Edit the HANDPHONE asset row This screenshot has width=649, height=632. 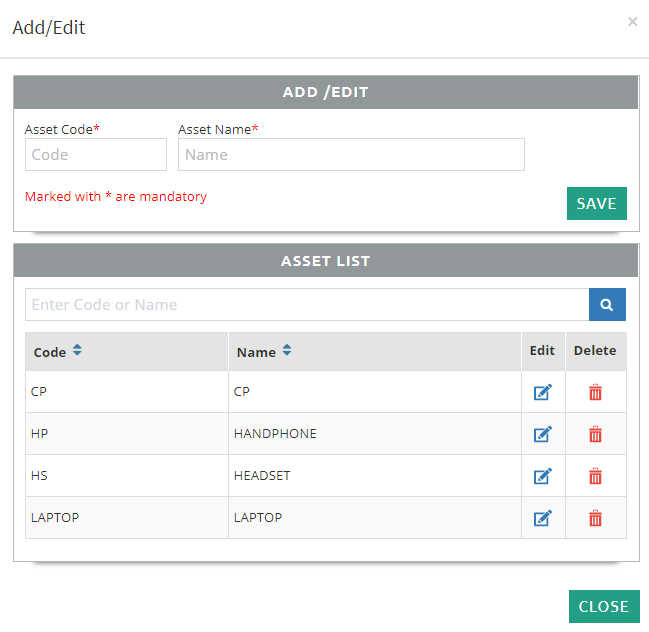point(542,434)
